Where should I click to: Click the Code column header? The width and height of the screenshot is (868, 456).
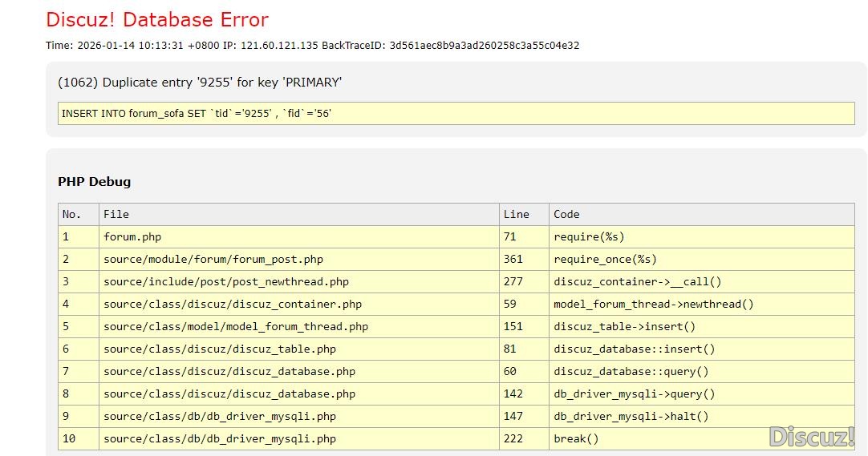pos(566,215)
